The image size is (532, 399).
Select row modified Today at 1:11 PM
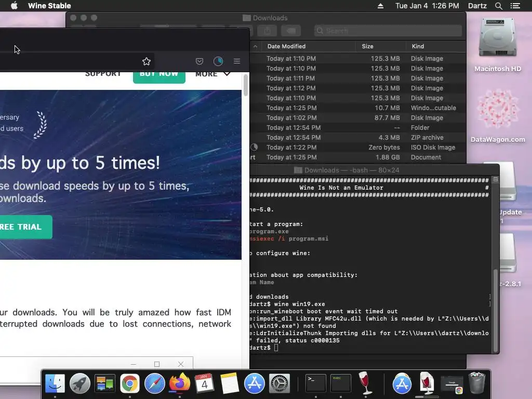coord(357,78)
